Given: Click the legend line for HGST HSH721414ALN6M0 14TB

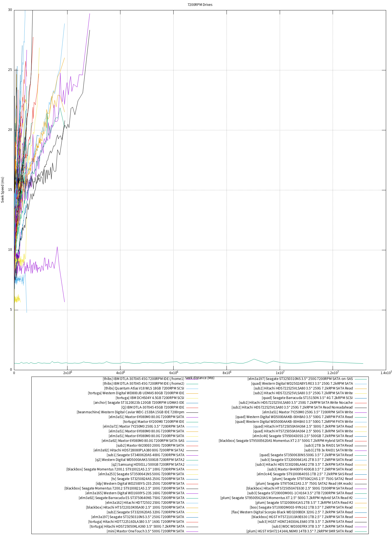Looking at the screenshot, I should pos(361,531).
